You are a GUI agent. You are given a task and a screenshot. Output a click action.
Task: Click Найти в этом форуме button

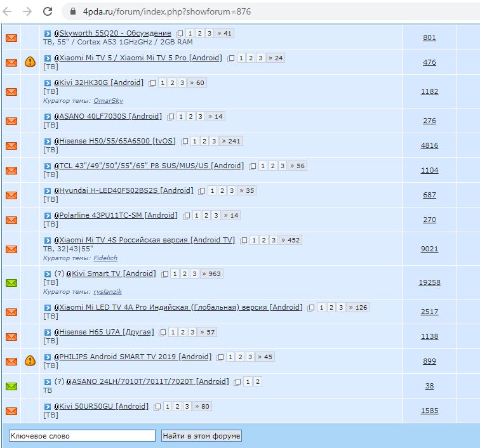201,436
